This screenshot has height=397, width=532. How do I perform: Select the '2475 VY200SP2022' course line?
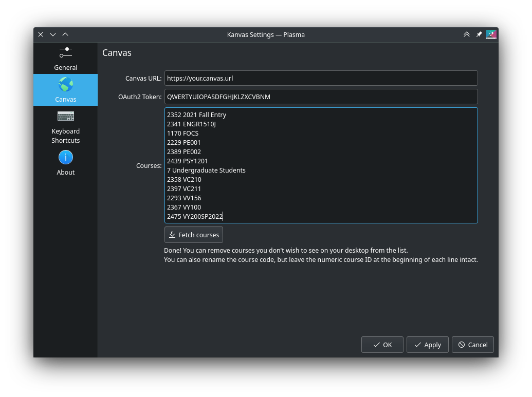tap(195, 216)
